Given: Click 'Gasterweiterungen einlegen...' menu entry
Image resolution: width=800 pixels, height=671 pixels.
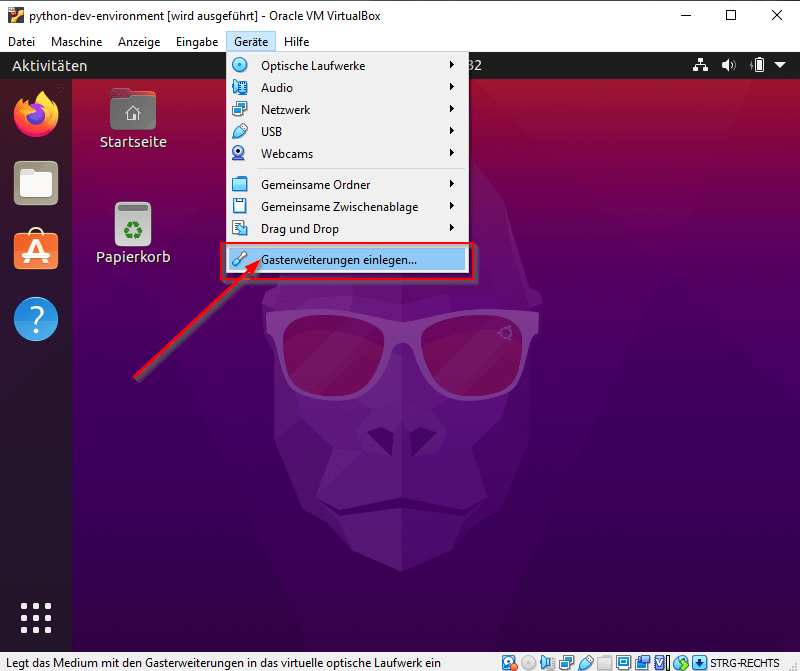Looking at the screenshot, I should [x=340, y=259].
